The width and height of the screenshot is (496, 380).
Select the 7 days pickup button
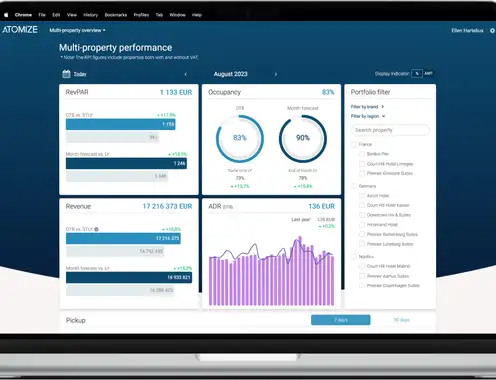pos(341,320)
